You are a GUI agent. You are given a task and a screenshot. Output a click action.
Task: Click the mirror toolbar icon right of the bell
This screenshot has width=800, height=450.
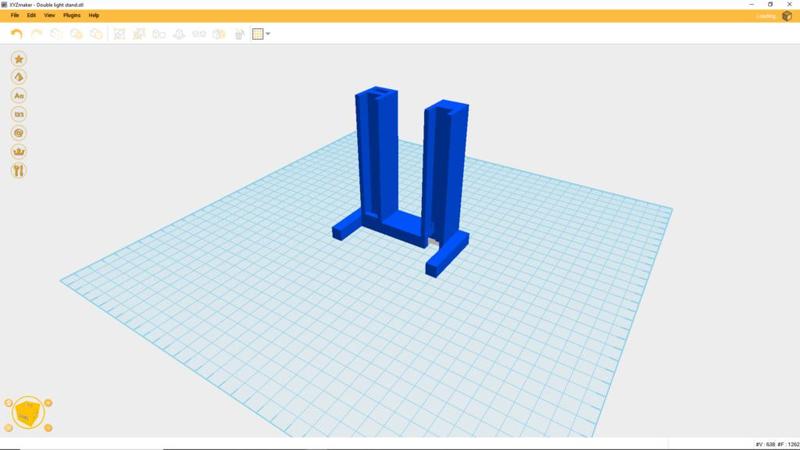click(x=199, y=34)
